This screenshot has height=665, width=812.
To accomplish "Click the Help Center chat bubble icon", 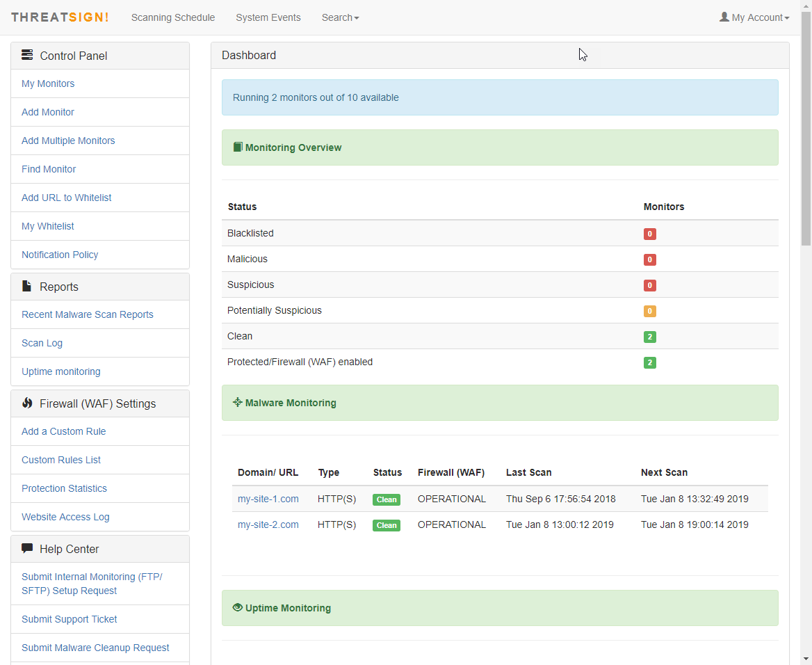I will pos(27,548).
